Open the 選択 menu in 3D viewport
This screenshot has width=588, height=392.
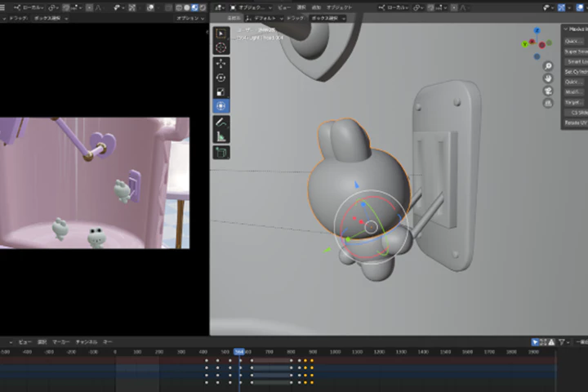coord(301,7)
